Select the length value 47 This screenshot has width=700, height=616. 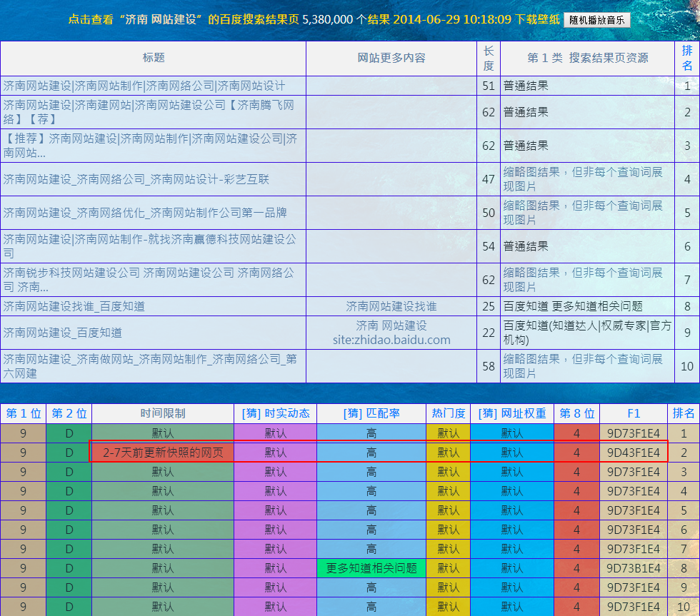click(x=489, y=179)
